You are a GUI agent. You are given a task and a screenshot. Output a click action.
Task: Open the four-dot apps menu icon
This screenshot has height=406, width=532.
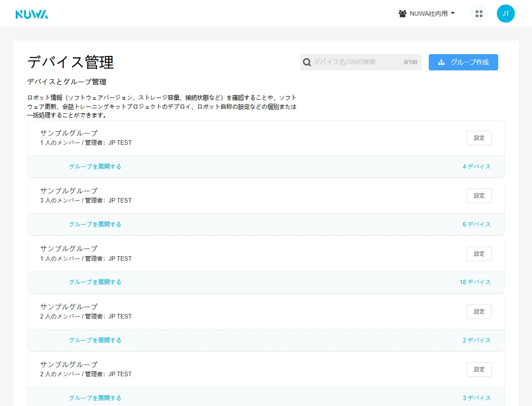(479, 14)
